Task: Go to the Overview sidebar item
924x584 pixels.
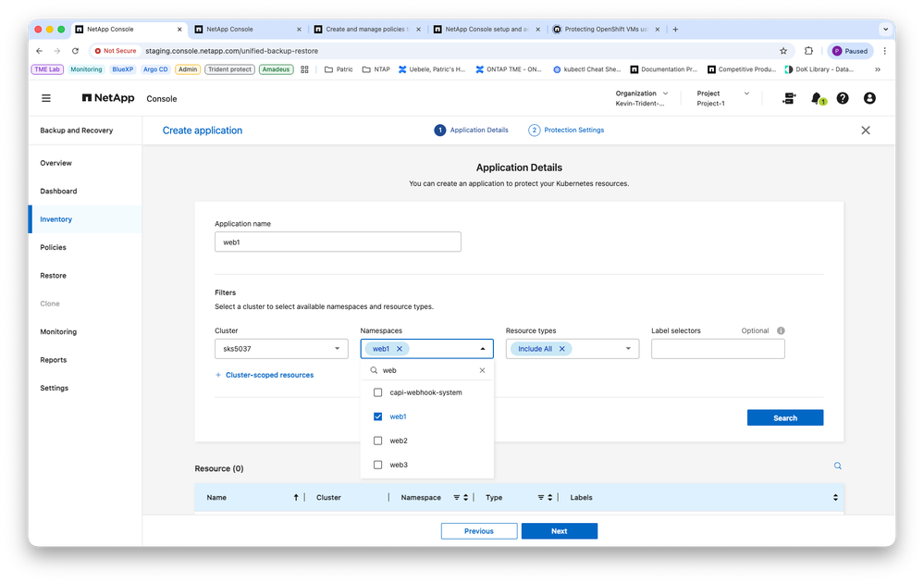Action: (56, 163)
